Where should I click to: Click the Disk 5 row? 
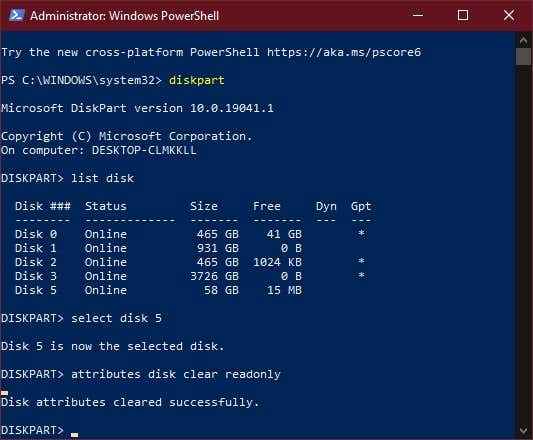(x=158, y=290)
